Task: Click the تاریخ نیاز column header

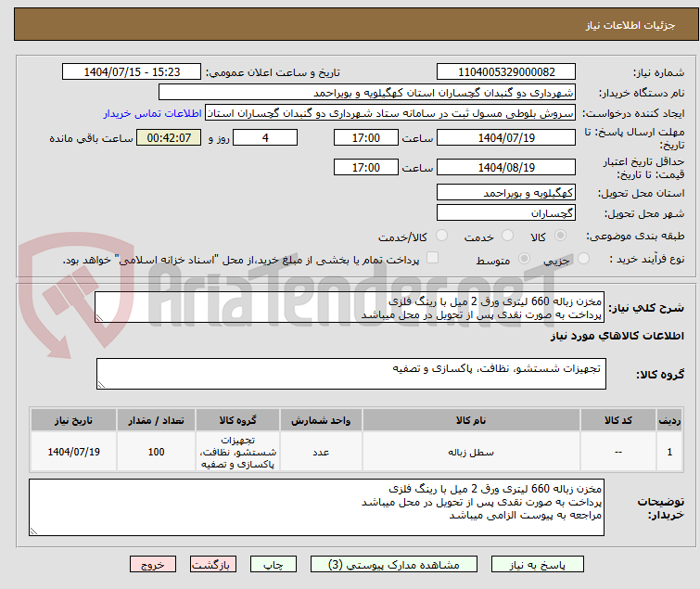Action: click(73, 420)
